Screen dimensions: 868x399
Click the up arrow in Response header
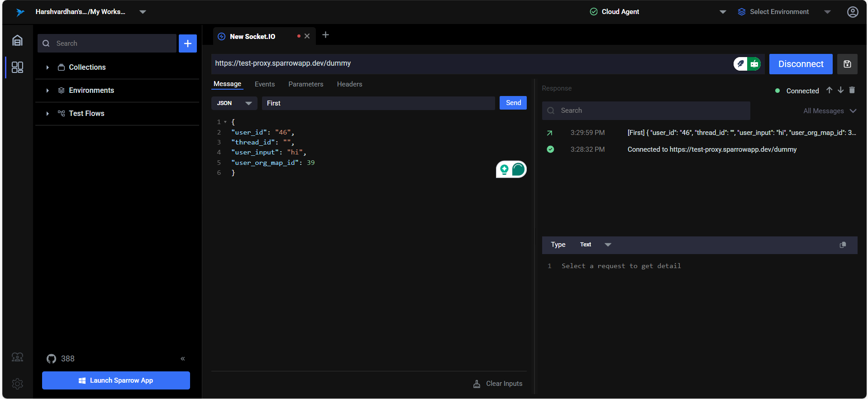(829, 90)
